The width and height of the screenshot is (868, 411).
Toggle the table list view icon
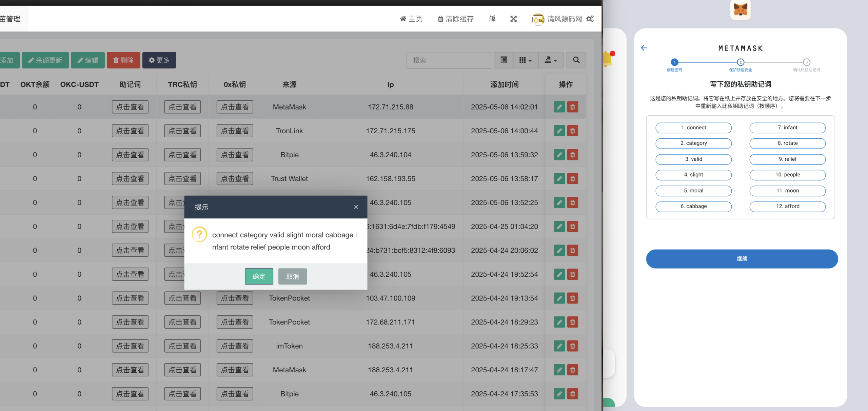tap(504, 60)
